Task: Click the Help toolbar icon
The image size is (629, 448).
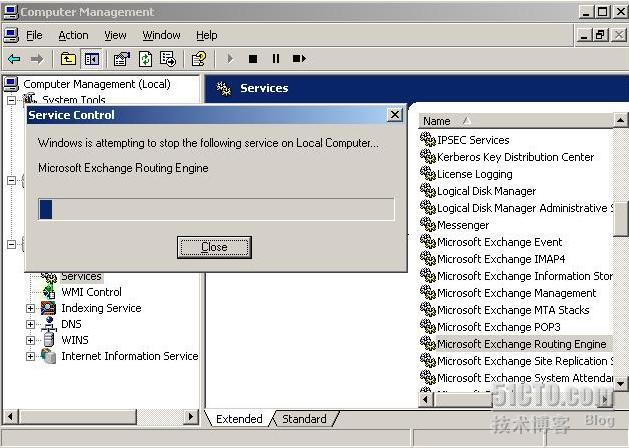Action: 199,59
